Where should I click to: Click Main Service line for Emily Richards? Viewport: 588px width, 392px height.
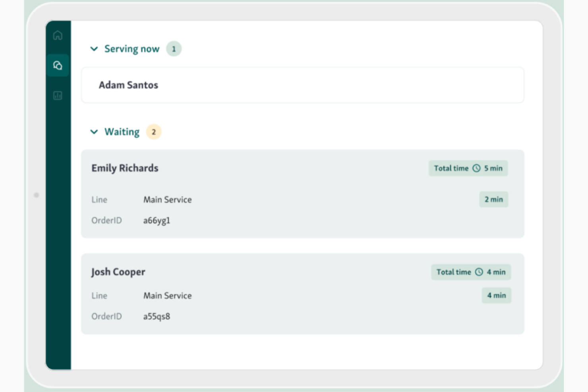point(167,200)
